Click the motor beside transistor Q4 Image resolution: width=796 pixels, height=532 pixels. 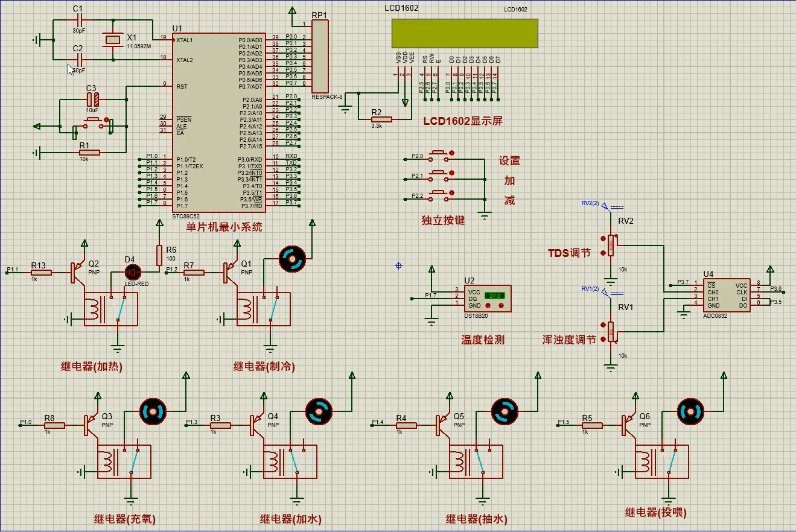[318, 411]
